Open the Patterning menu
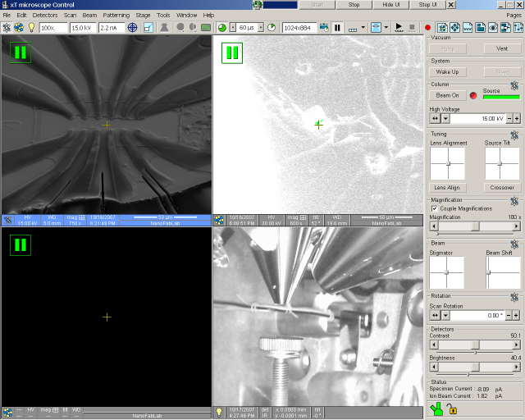The width and height of the screenshot is (525, 420). (x=116, y=15)
